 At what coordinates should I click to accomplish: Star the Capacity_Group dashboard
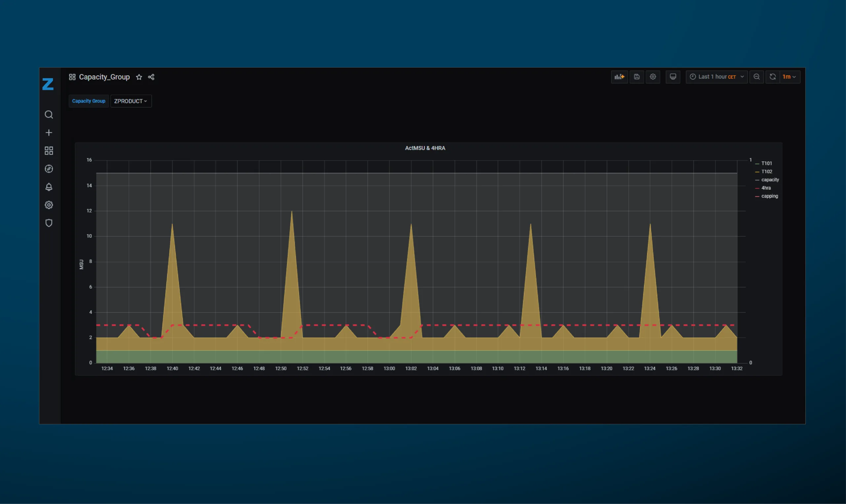pyautogui.click(x=139, y=77)
